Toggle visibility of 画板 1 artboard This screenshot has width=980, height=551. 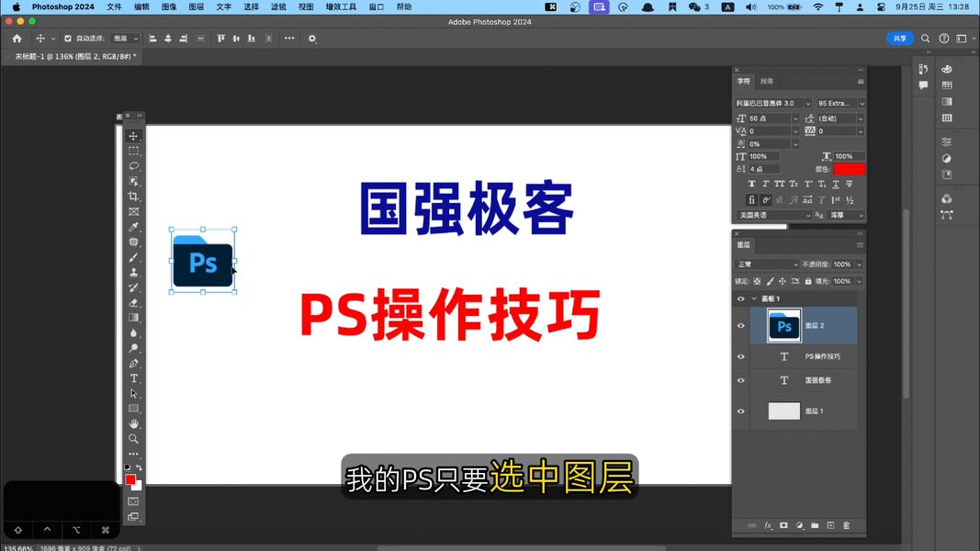coord(740,298)
